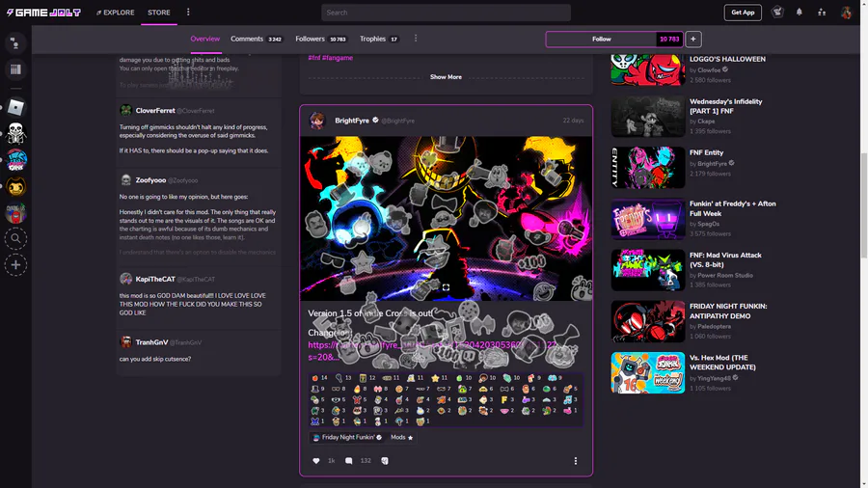Viewport: 868px width, 488px height.
Task: Expand the description with Show More
Action: click(446, 77)
